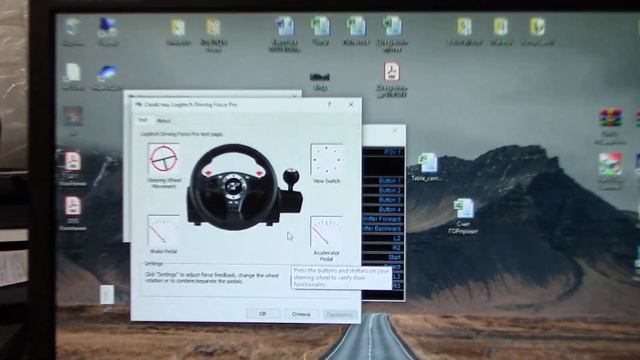Open the Счет ГОРпроект Excel desktop file

(x=463, y=216)
